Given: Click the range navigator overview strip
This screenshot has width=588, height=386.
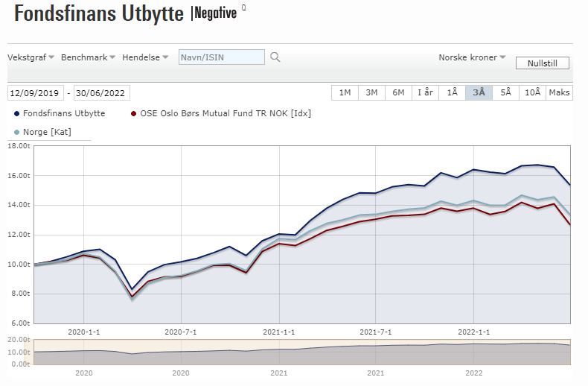Looking at the screenshot, I should pos(302,352).
